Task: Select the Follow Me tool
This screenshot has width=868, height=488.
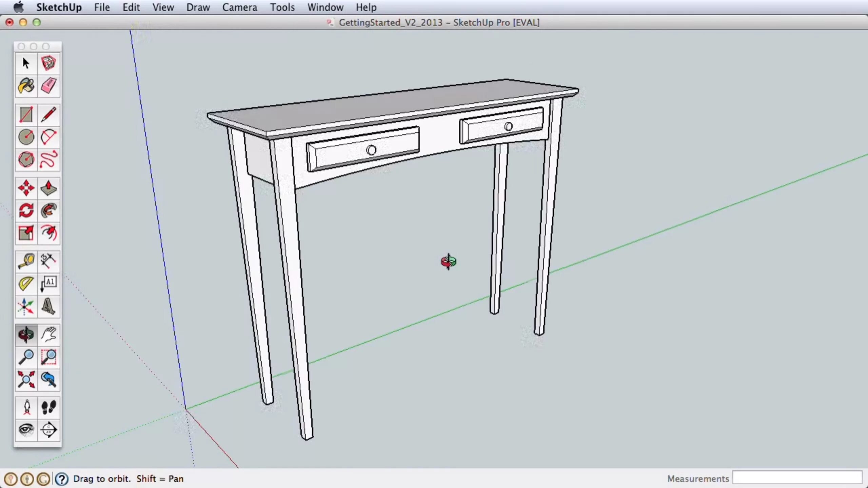Action: 48,210
